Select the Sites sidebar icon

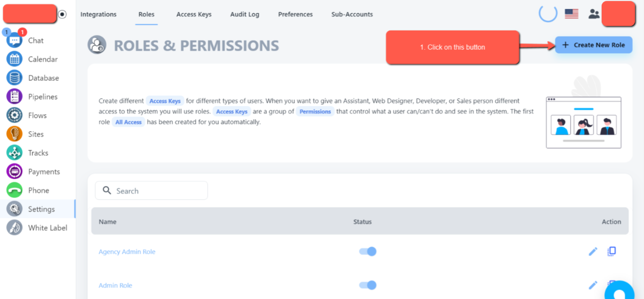[x=15, y=134]
